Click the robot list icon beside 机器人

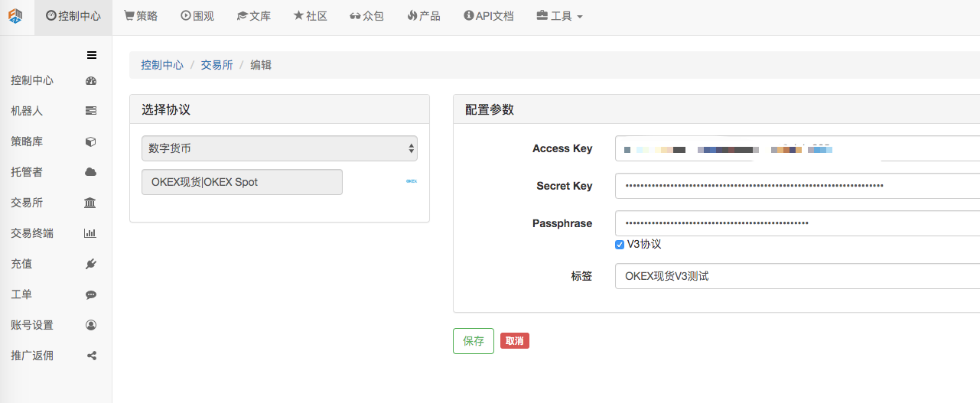point(91,111)
